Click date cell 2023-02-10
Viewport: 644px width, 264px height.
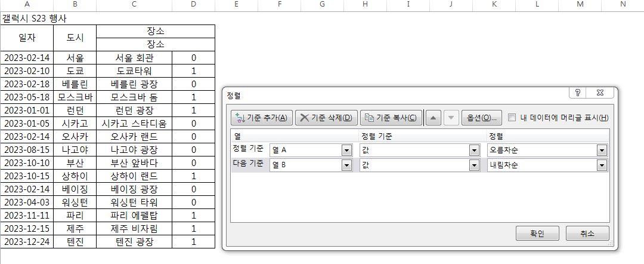[27, 70]
